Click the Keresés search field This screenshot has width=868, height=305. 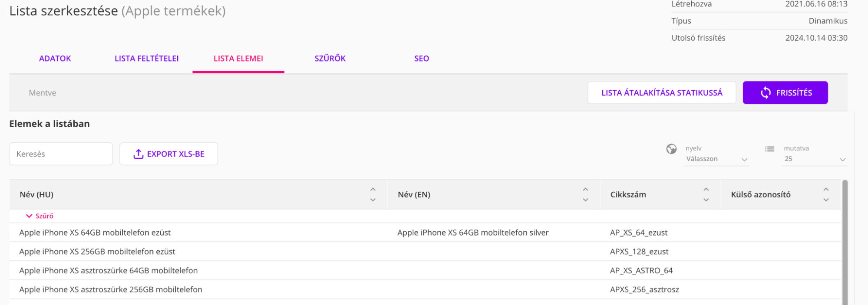61,154
